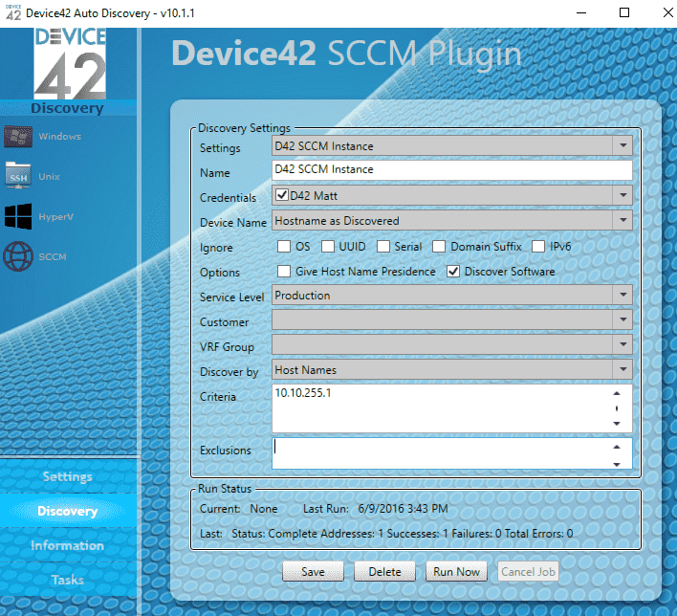Click the Device42 logo in sidebar

tap(70, 63)
